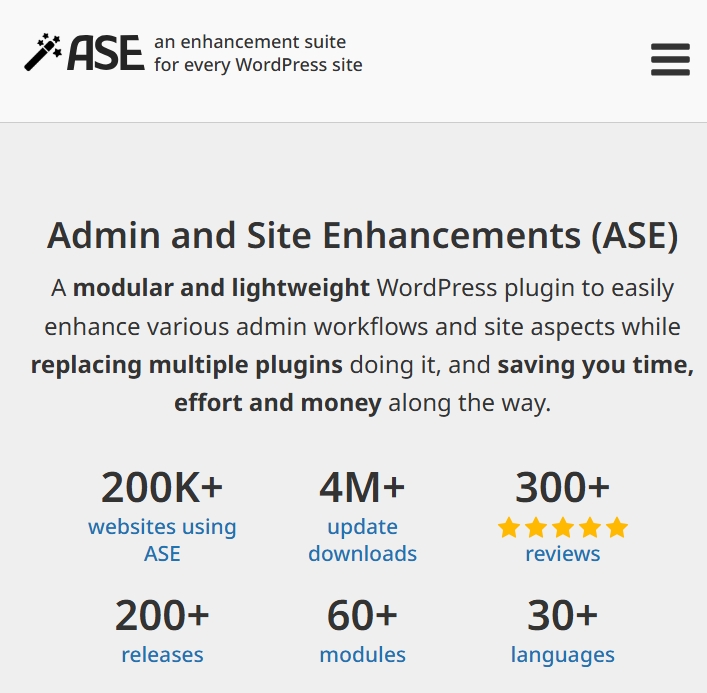Click the '200+' releases number

click(162, 615)
